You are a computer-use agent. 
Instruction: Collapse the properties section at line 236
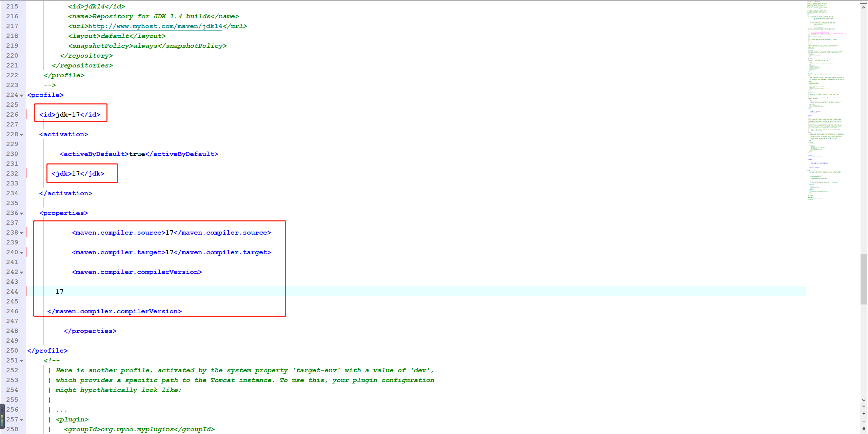21,213
